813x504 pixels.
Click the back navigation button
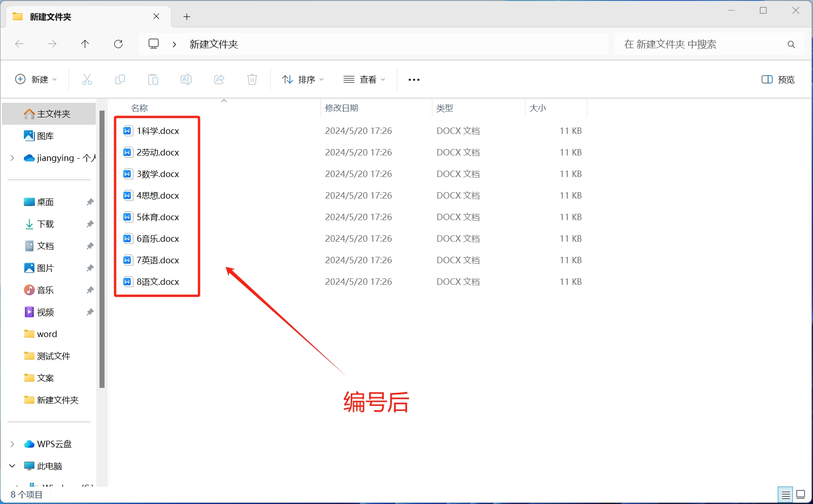click(19, 44)
